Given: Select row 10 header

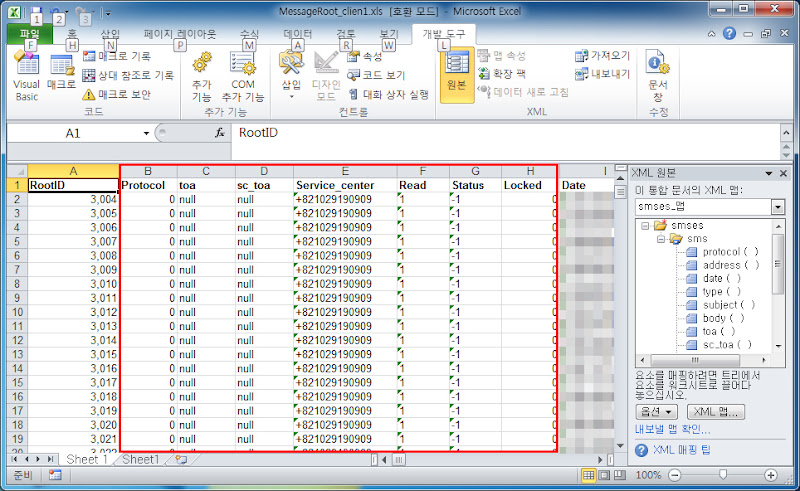Looking at the screenshot, I should point(17,312).
